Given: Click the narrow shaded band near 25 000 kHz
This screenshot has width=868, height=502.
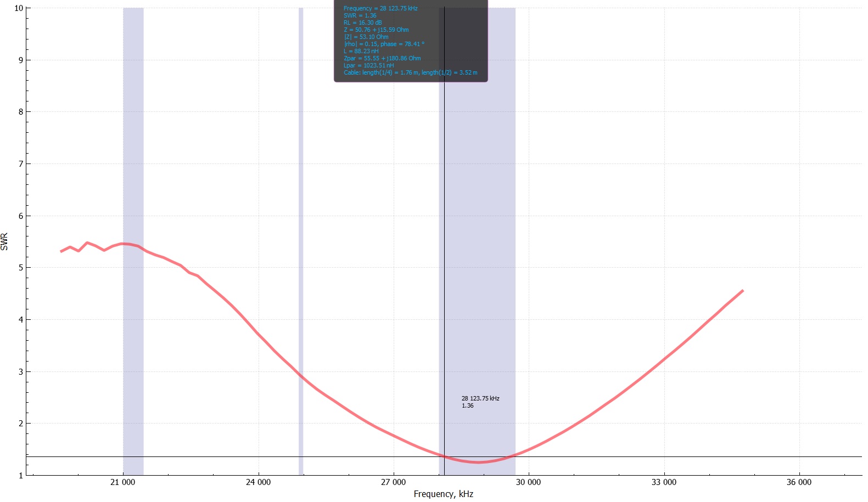Looking at the screenshot, I should pos(301,241).
